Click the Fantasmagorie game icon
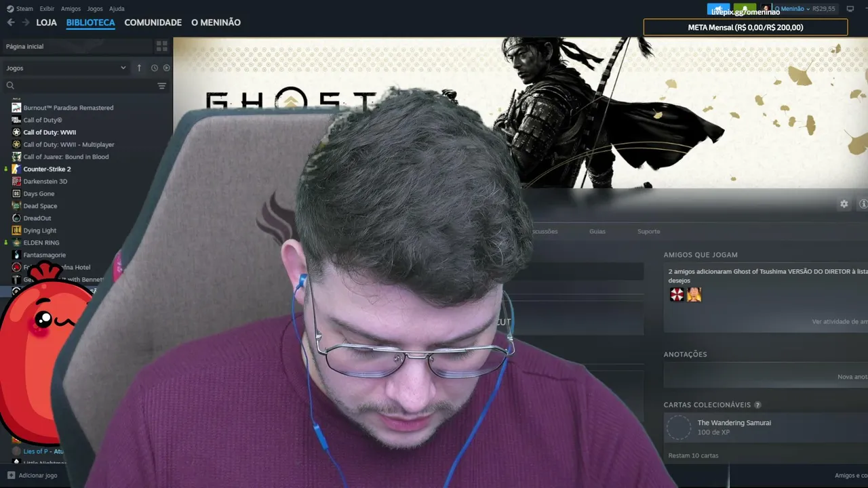This screenshot has width=868, height=488. [x=16, y=255]
